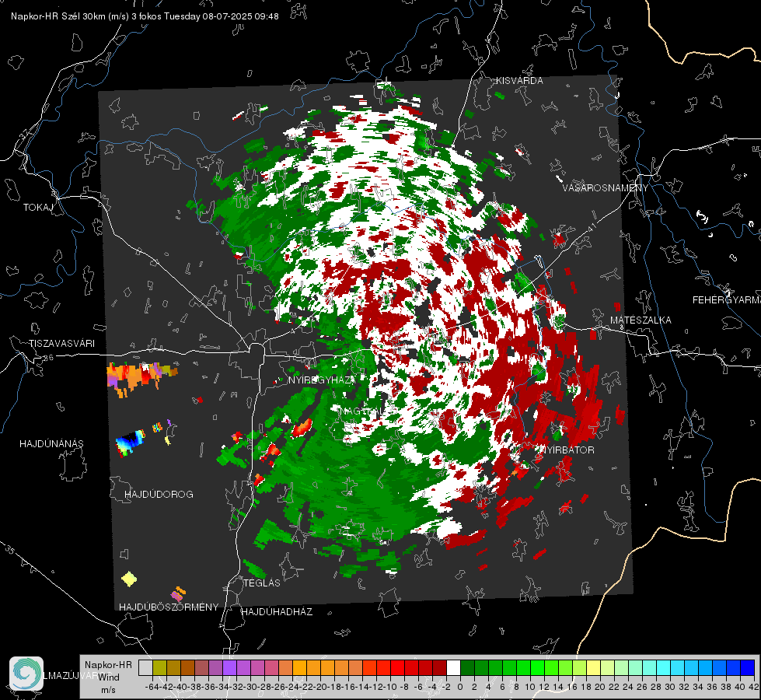Viewport: 761px width, 700px height.
Task: Click the '-64' value at scale's left end
Action: [152, 687]
